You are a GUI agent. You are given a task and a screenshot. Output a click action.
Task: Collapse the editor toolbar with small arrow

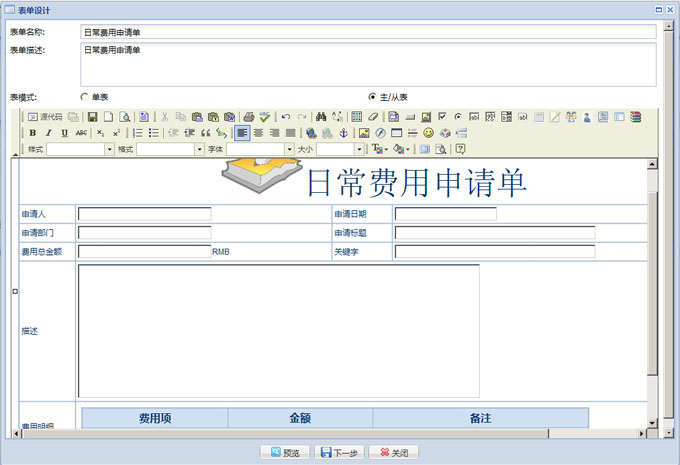[15, 154]
